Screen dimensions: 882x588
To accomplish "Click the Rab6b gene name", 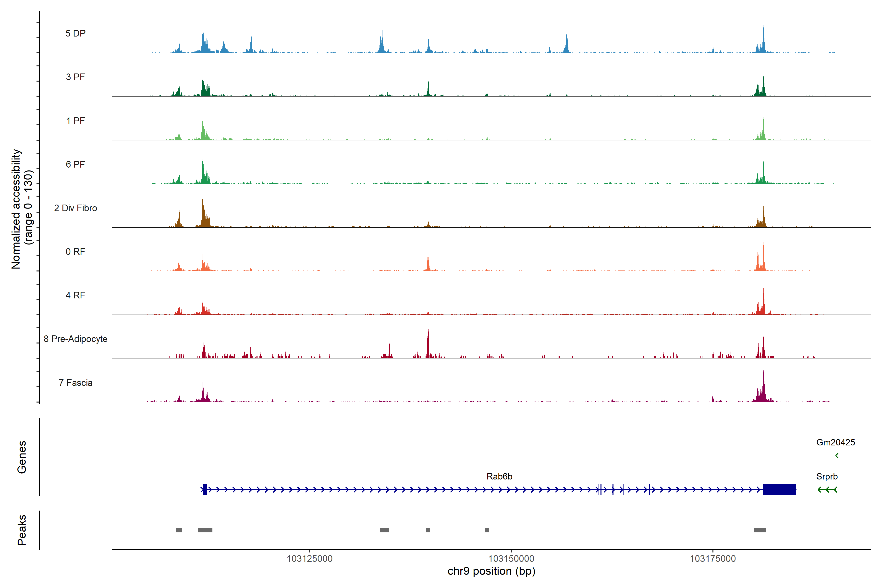I will tap(499, 477).
